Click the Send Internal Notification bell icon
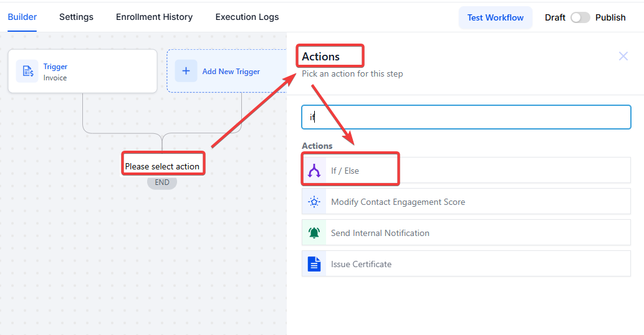 [x=314, y=233]
